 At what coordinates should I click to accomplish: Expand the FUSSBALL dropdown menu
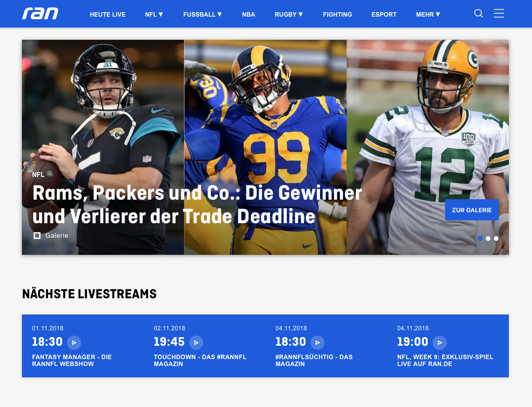pos(202,14)
